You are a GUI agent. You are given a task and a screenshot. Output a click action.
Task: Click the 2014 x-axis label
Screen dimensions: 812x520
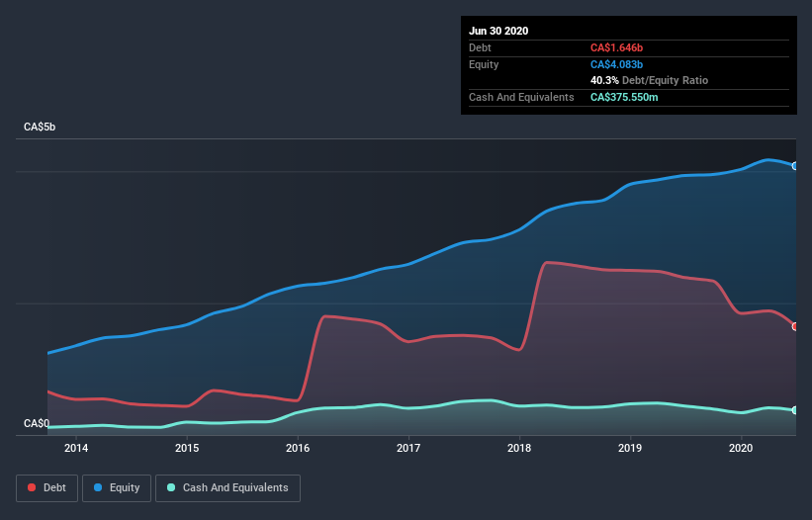click(x=76, y=448)
